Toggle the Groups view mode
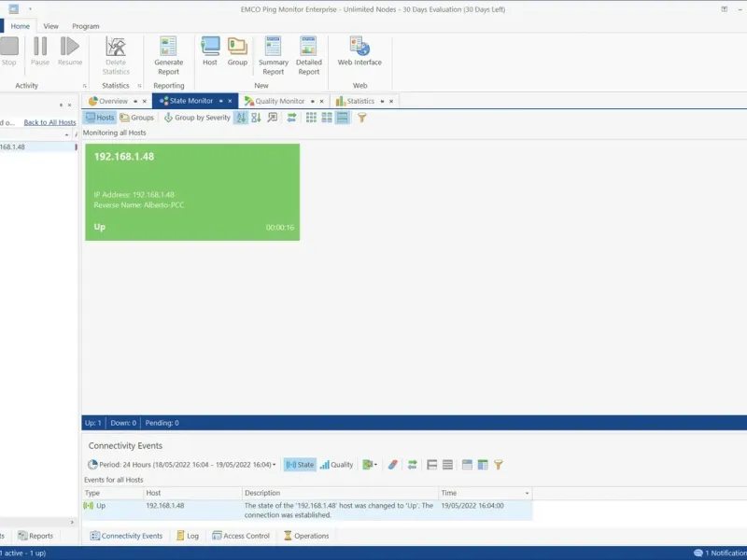 [137, 118]
